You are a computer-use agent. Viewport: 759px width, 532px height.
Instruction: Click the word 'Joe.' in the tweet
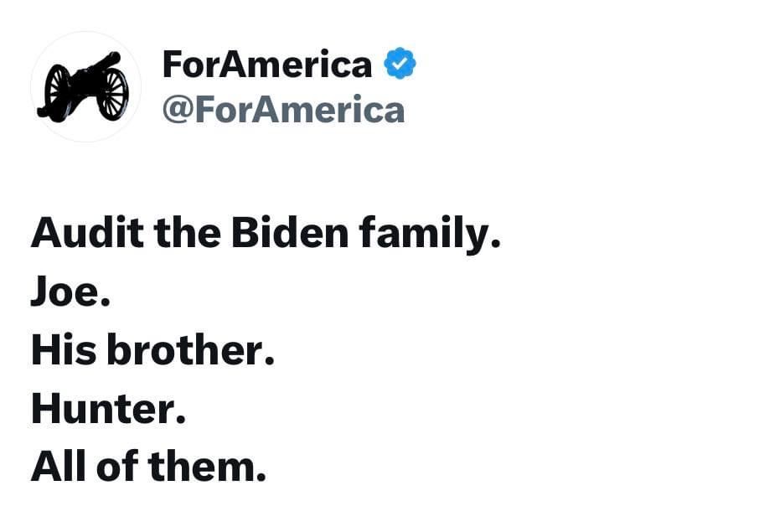click(x=70, y=291)
